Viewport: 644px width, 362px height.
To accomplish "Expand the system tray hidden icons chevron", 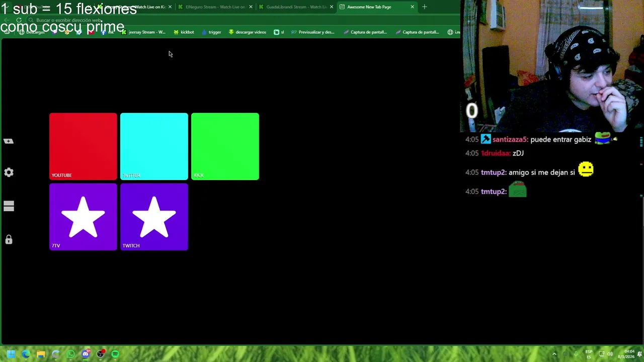I will click(x=554, y=354).
